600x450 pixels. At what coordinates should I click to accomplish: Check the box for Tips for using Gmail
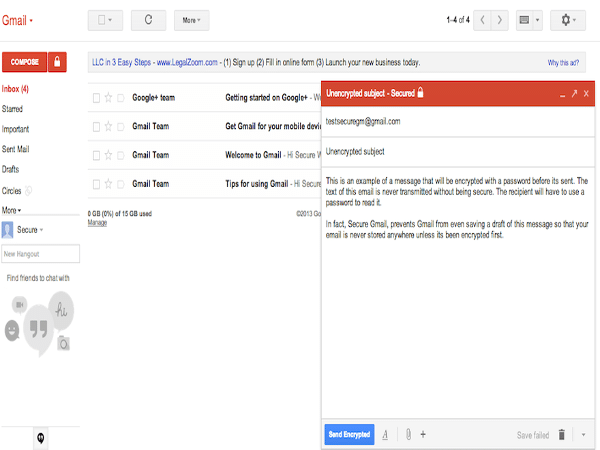pyautogui.click(x=96, y=184)
